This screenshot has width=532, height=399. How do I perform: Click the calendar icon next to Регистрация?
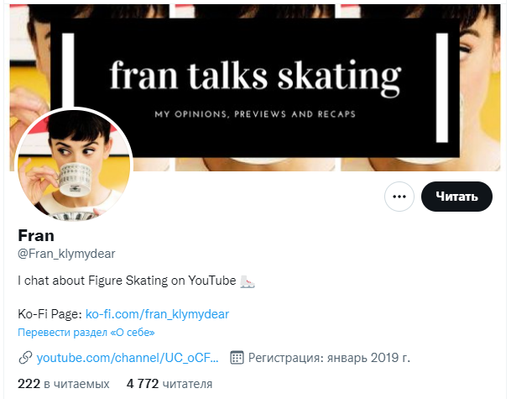click(x=237, y=358)
